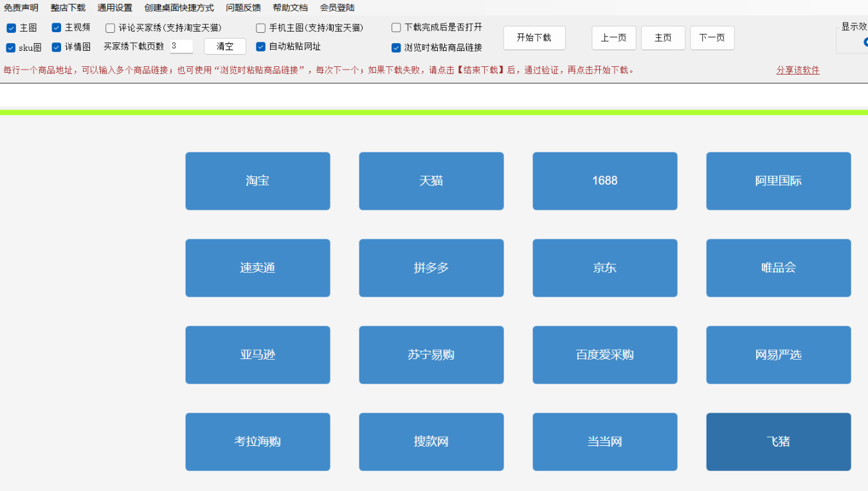Check 下载完成后是否打开 option
The image size is (868, 491).
point(396,28)
